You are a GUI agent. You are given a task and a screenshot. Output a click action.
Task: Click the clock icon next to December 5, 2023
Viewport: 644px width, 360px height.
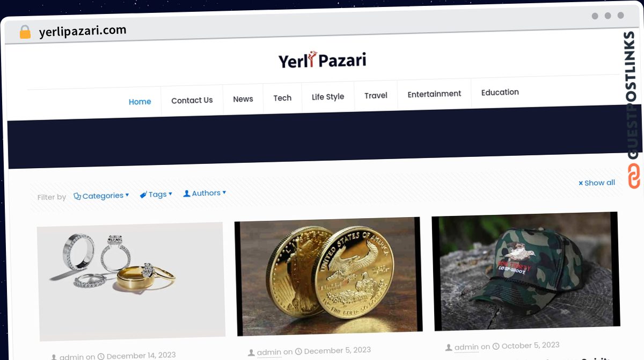[298, 351]
